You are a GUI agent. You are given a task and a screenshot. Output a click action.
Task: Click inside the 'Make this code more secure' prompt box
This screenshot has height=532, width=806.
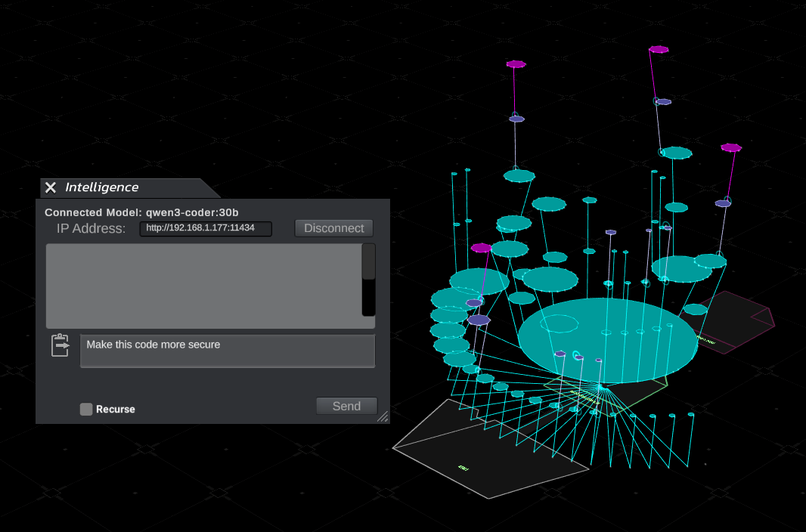pyautogui.click(x=227, y=351)
